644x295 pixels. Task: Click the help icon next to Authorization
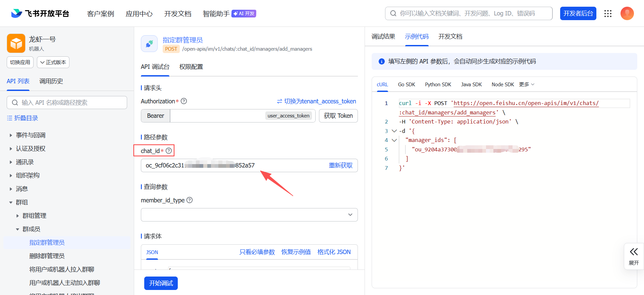pyautogui.click(x=184, y=101)
